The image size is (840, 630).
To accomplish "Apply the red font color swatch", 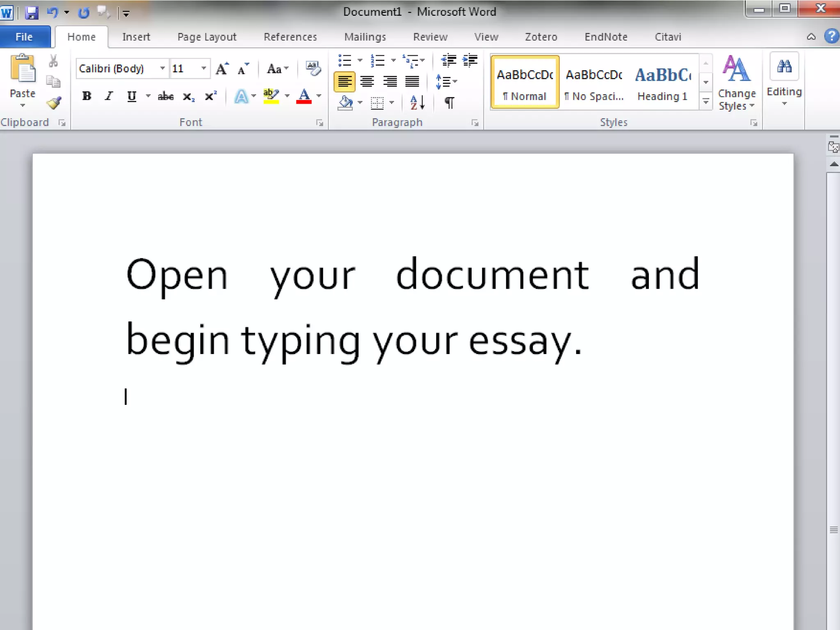I will (x=304, y=96).
